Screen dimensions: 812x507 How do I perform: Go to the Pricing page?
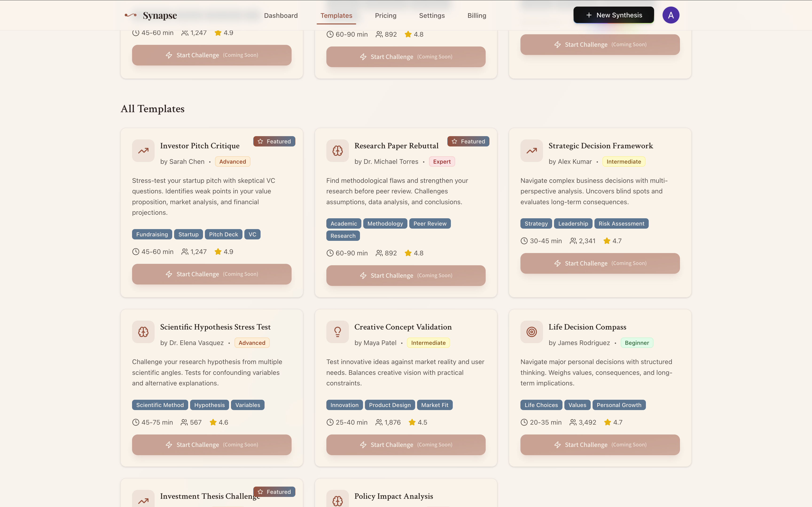[386, 15]
